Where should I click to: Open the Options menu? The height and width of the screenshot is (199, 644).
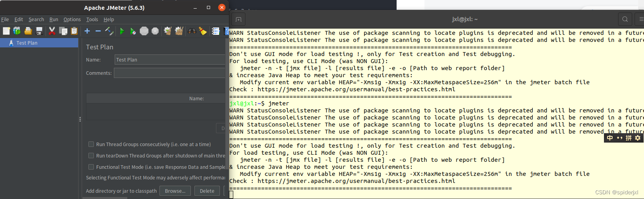72,19
